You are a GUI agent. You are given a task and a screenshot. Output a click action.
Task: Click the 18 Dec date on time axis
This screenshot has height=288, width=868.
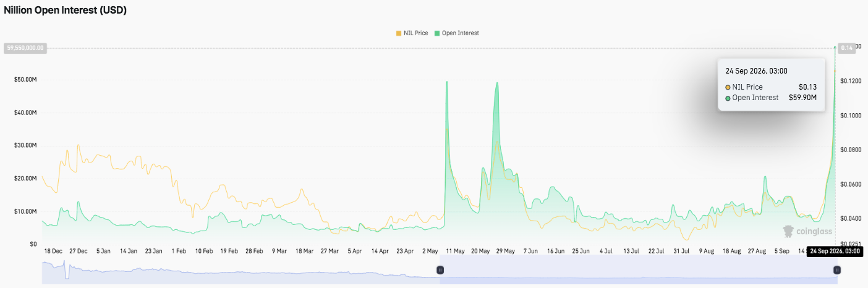[x=53, y=252]
